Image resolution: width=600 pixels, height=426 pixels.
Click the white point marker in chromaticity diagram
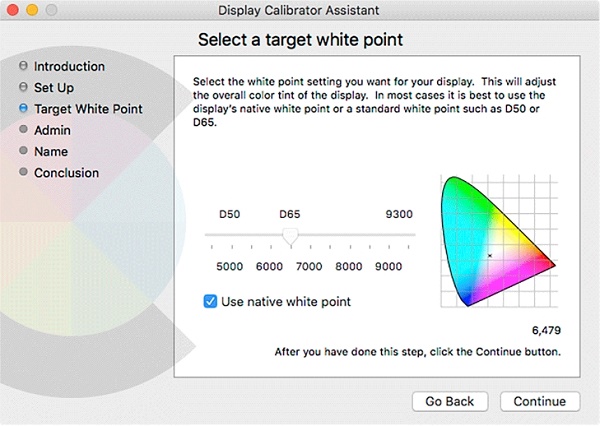[490, 255]
